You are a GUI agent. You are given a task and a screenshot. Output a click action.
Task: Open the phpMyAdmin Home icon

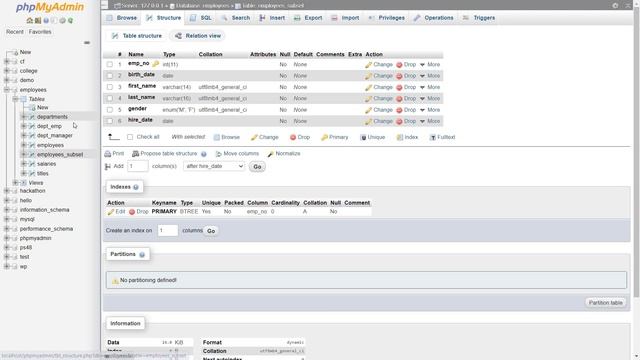pyautogui.click(x=29, y=20)
